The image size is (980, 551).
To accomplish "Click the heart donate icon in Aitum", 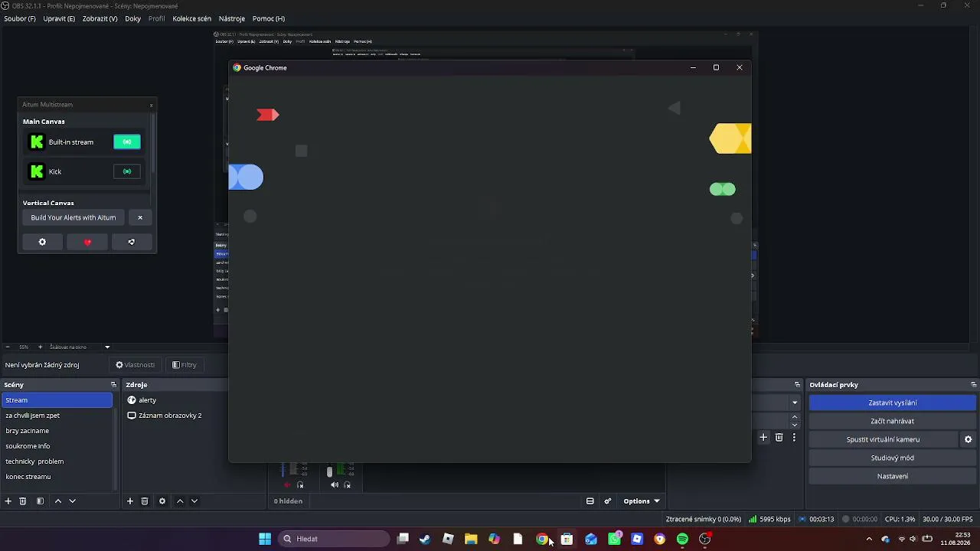I will (x=87, y=242).
